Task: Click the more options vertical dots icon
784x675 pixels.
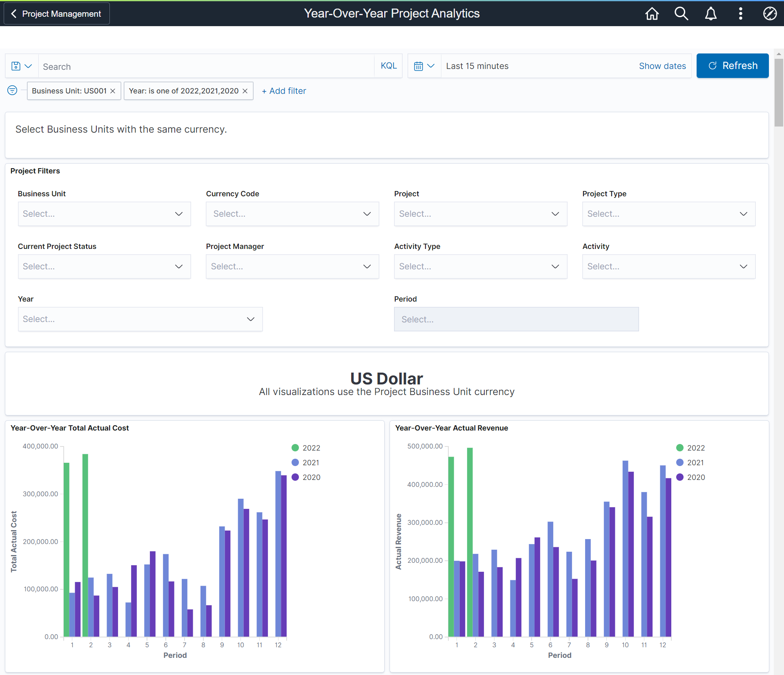Action: 742,13
